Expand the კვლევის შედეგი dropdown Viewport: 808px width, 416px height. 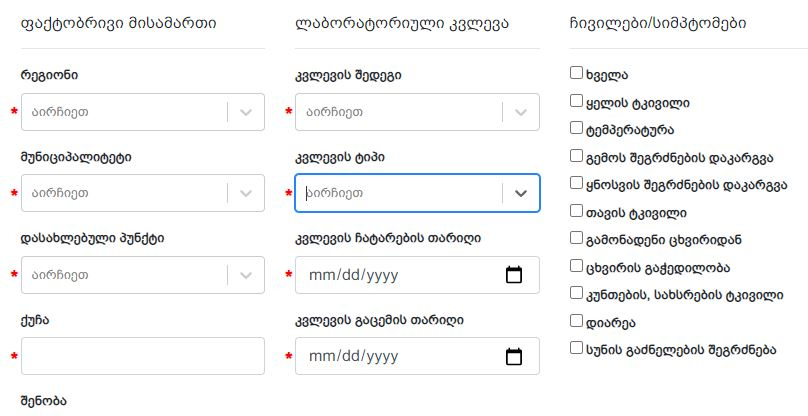(417, 112)
